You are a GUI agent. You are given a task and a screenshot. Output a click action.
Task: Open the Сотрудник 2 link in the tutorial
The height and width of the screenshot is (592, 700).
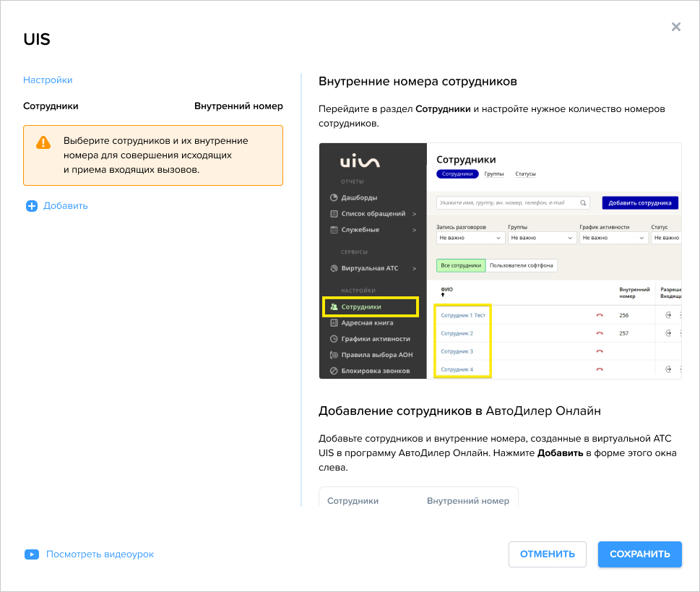(457, 333)
